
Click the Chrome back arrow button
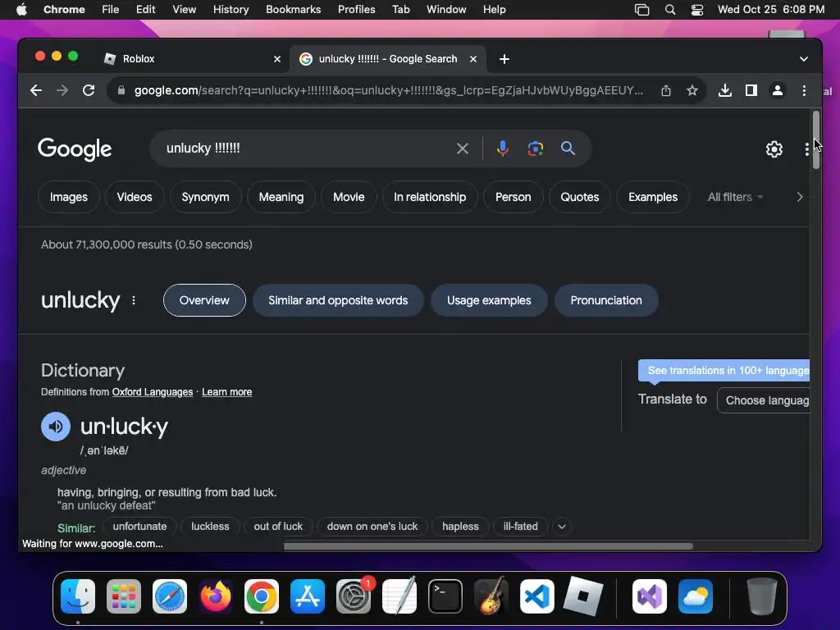click(36, 90)
